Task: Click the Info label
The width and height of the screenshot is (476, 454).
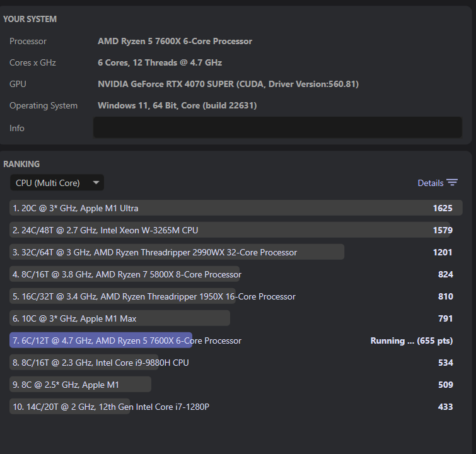Action: (16, 128)
